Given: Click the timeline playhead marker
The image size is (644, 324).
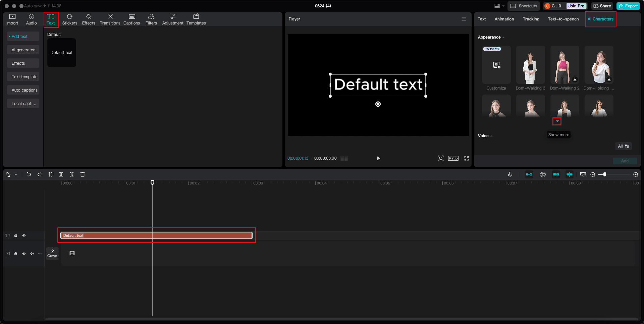Looking at the screenshot, I should pyautogui.click(x=152, y=182).
